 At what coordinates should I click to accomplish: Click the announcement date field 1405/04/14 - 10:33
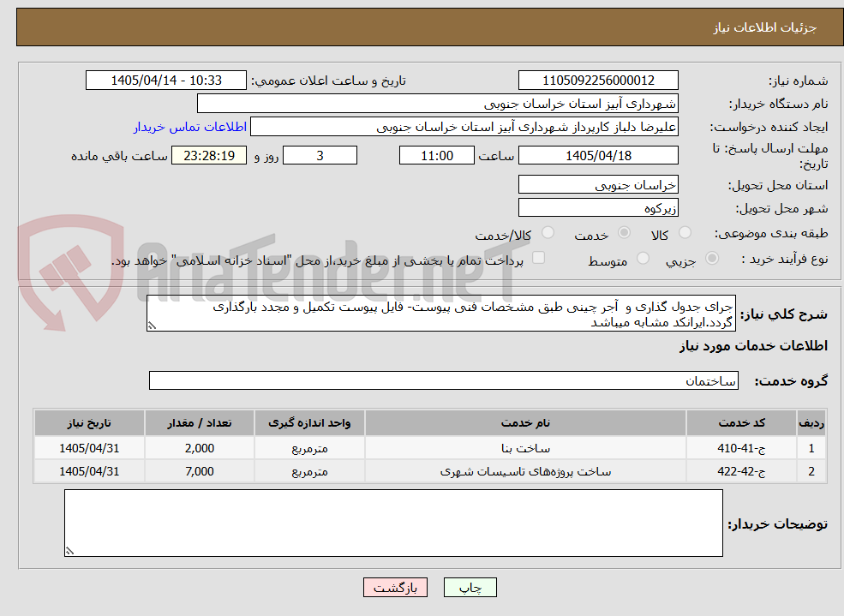click(x=165, y=81)
